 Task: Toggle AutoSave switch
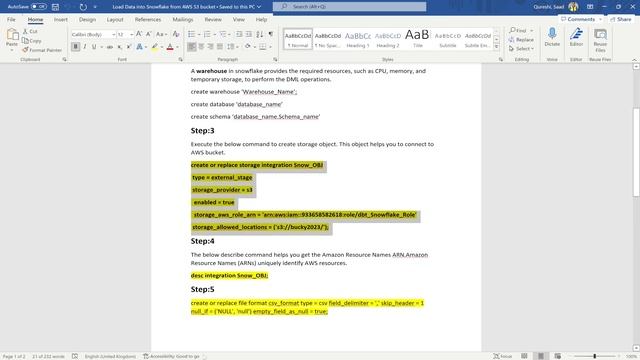click(x=38, y=7)
